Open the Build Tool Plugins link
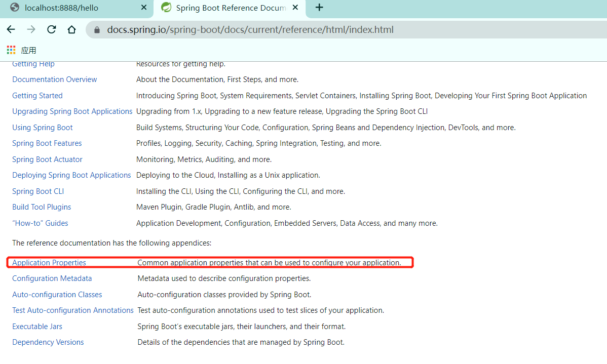The image size is (607, 364). (x=42, y=207)
